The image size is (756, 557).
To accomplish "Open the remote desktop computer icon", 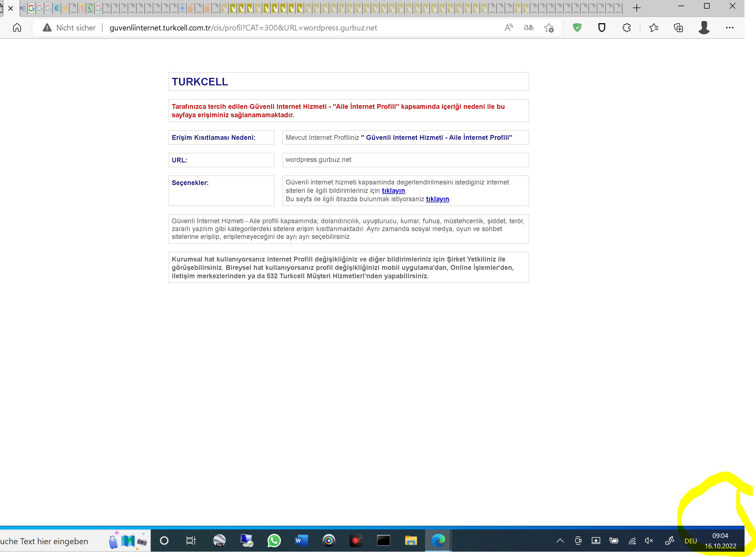I will (x=247, y=541).
